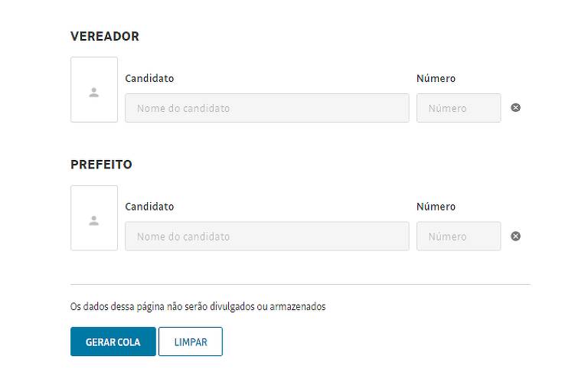Screen dimensions: 588x392
Task: Select the VEREADOR section heading
Action: point(105,37)
